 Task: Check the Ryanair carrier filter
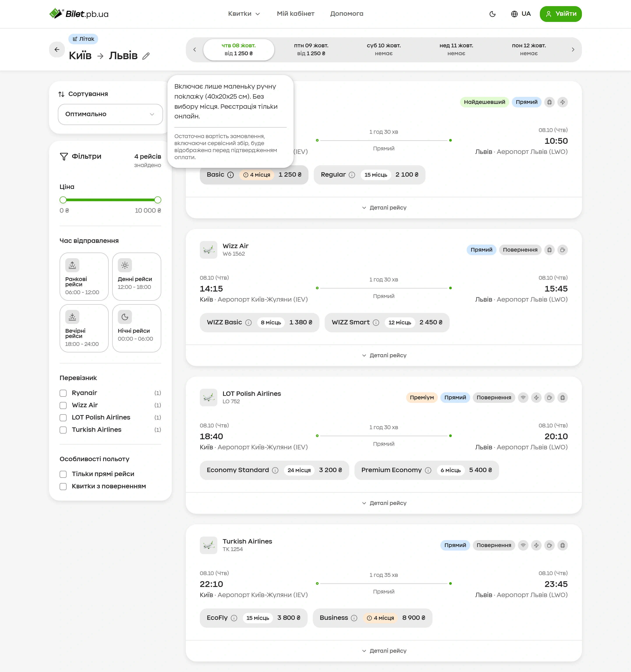pyautogui.click(x=63, y=393)
